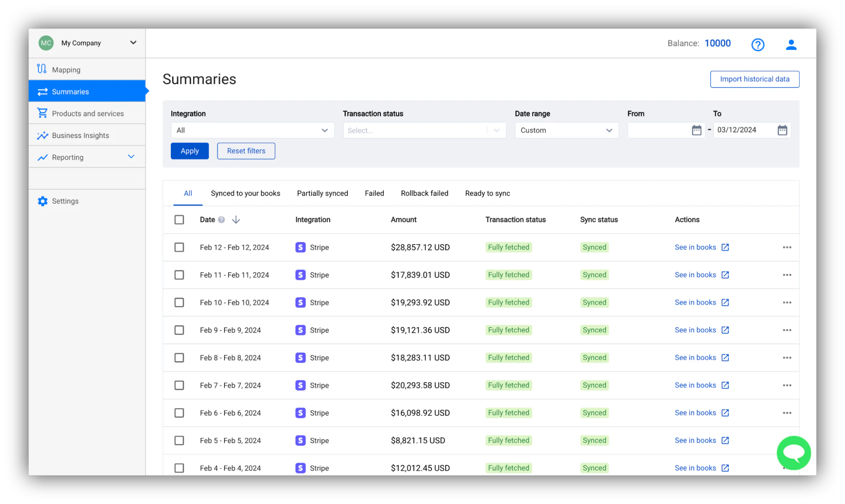Viewport: 845px width, 504px height.
Task: Toggle the select-all checkbox in table header
Action: tap(179, 220)
